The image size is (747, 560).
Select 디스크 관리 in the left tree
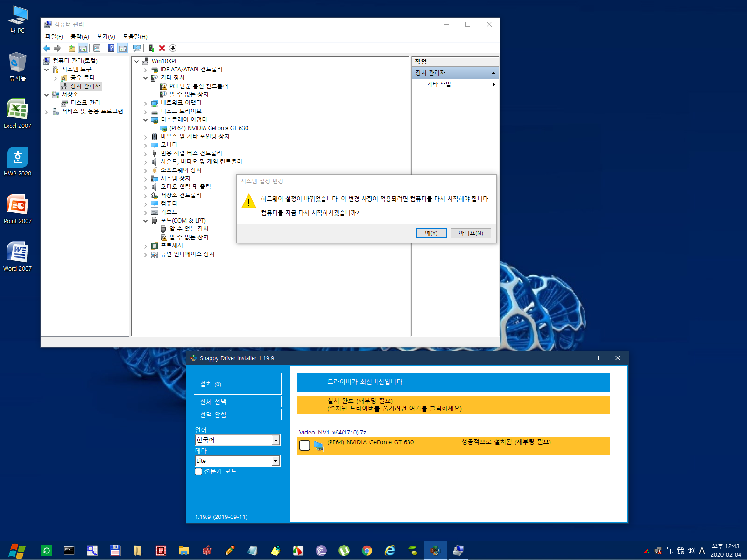[x=85, y=103]
